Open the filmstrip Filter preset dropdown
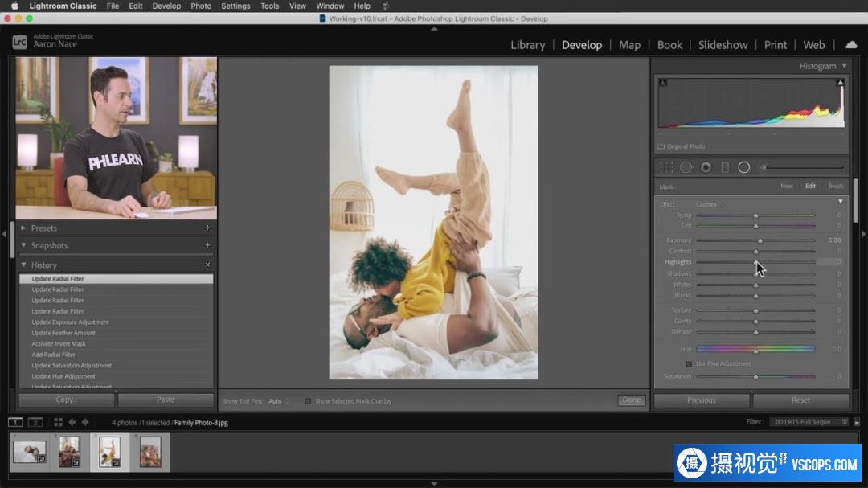Screen dimensions: 868x488 809,422
